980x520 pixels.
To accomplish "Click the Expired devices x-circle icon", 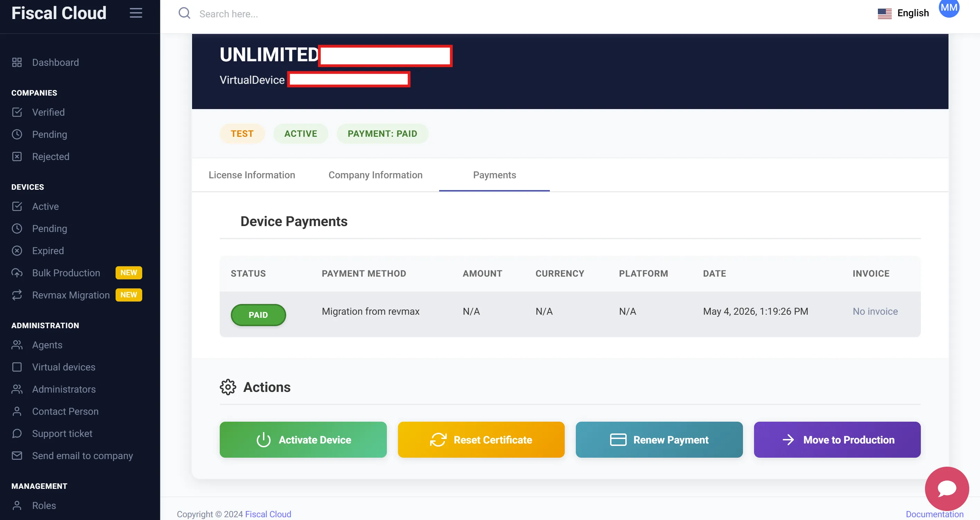I will pyautogui.click(x=17, y=251).
